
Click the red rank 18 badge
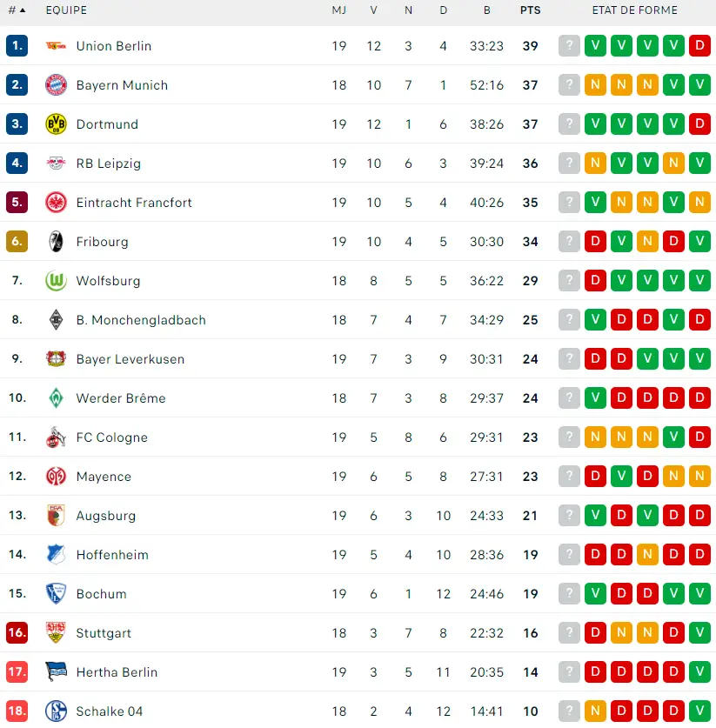pos(17,711)
